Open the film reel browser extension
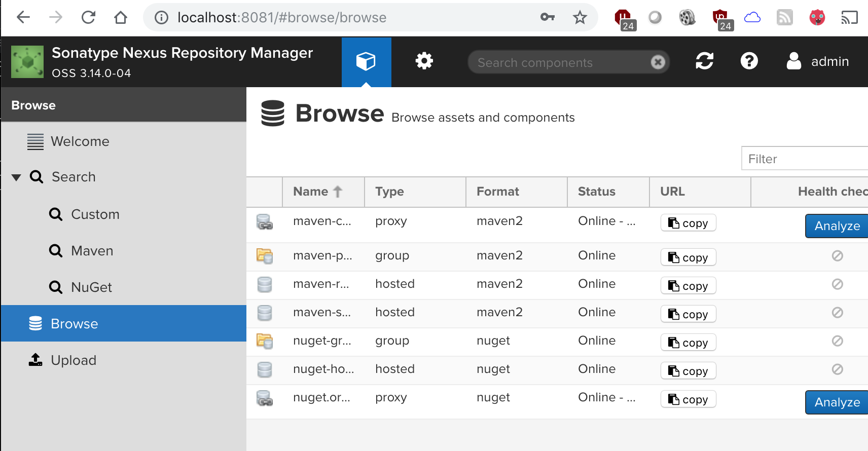 (688, 18)
